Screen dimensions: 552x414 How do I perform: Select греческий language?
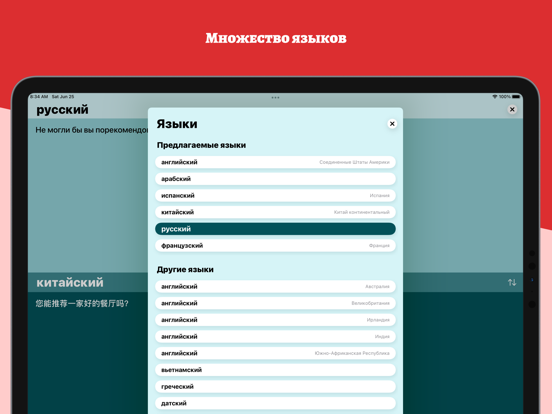tap(275, 387)
